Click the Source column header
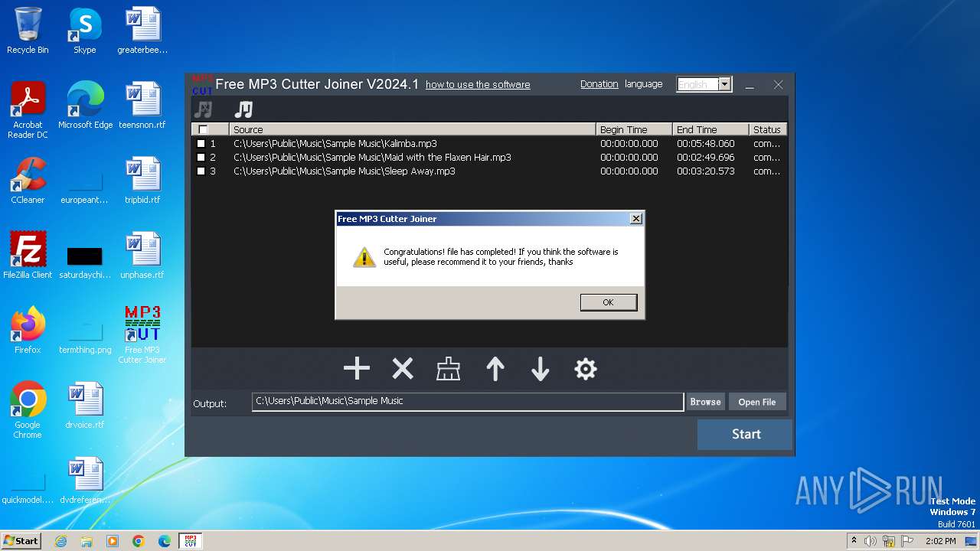 click(x=412, y=129)
